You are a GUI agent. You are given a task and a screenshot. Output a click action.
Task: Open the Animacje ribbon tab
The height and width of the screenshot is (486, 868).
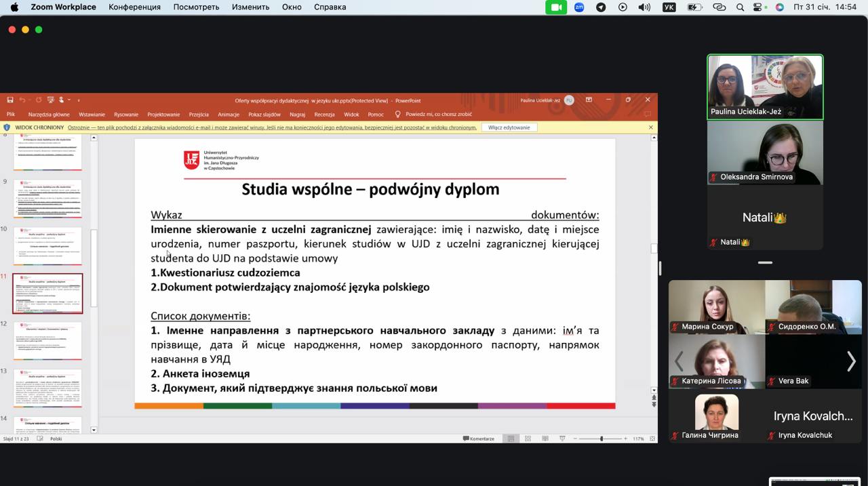(229, 115)
